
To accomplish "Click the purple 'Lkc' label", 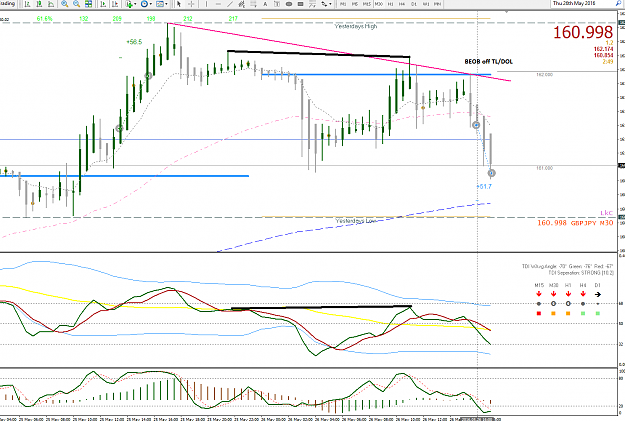I will (x=606, y=213).
